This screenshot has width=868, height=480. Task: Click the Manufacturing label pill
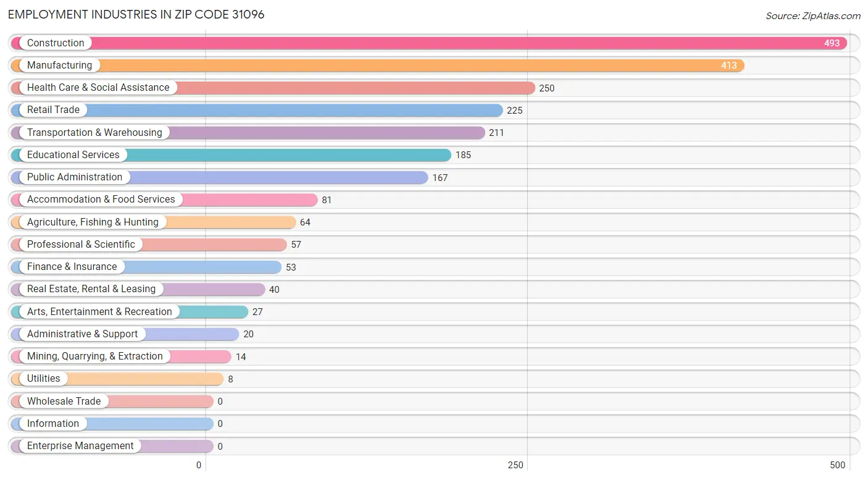[59, 65]
